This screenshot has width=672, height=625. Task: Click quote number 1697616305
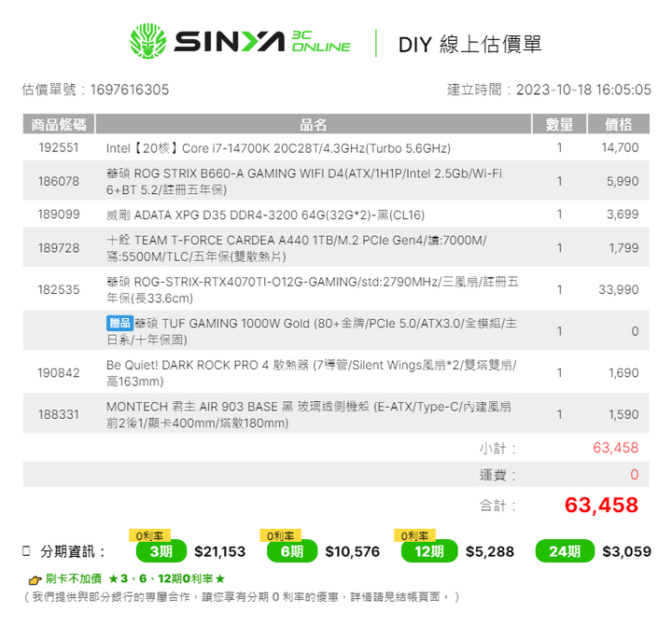point(130,90)
